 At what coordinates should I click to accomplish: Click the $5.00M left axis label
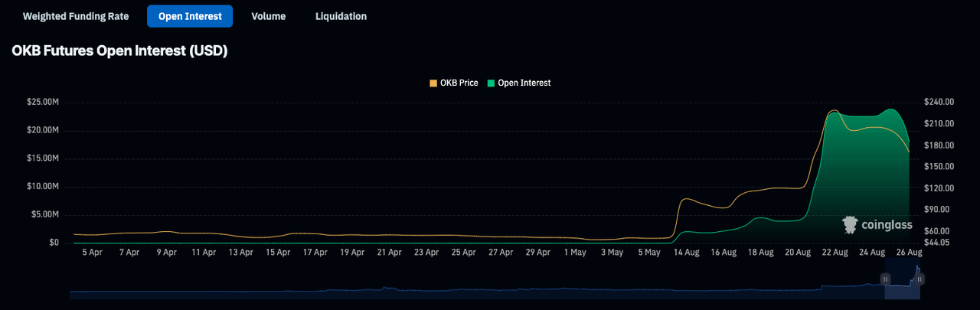click(x=44, y=215)
